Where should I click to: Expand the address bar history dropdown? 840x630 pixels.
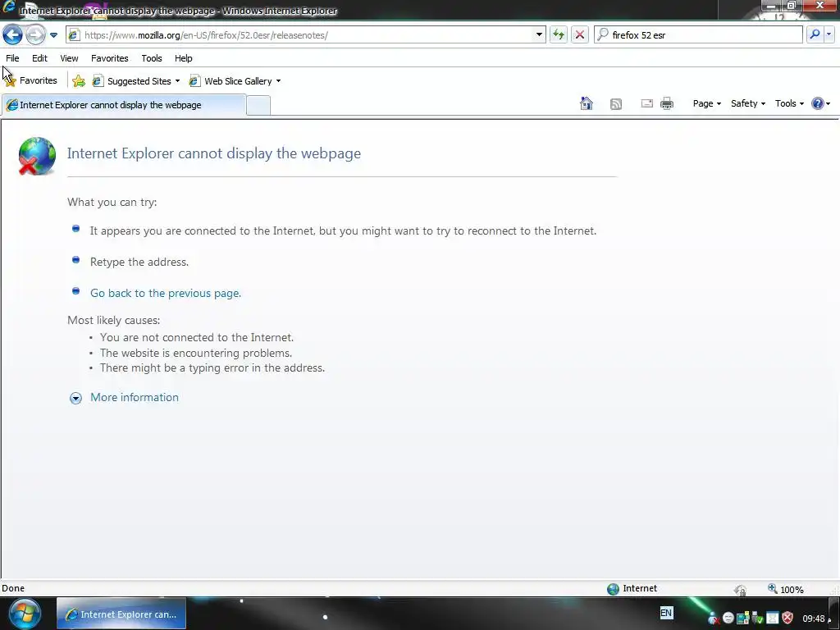click(539, 34)
